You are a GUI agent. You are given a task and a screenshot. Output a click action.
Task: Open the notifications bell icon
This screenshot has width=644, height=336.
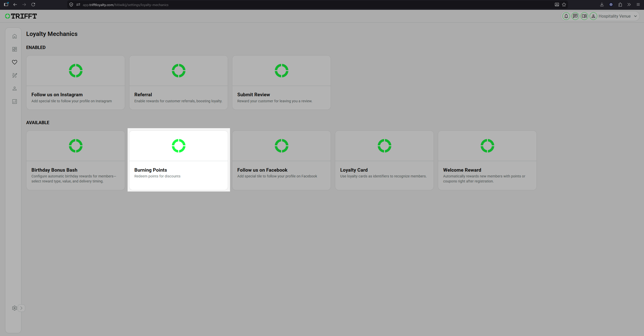566,16
